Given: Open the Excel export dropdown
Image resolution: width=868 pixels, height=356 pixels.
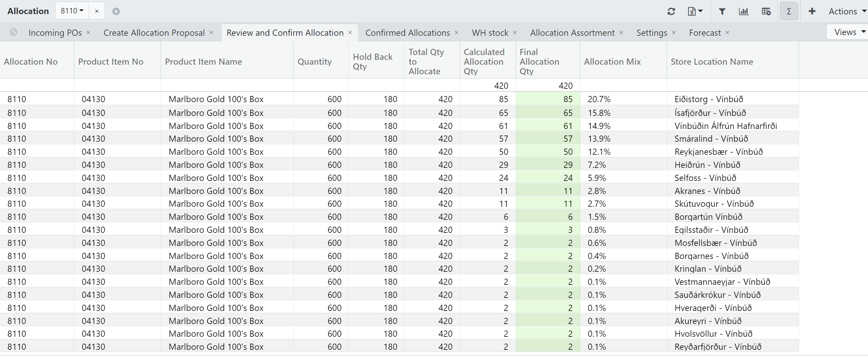Looking at the screenshot, I should tap(695, 11).
